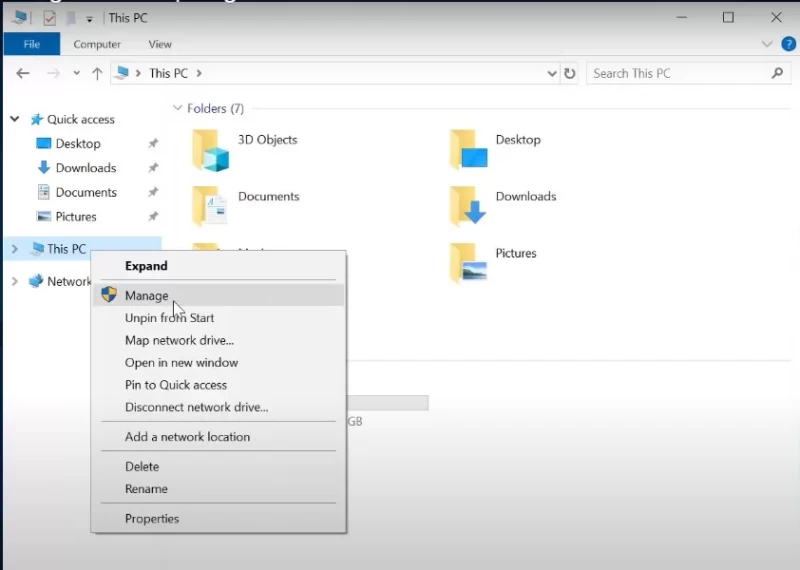Click the Pictures pin icon in Quick access
The width and height of the screenshot is (800, 570).
pyautogui.click(x=153, y=216)
